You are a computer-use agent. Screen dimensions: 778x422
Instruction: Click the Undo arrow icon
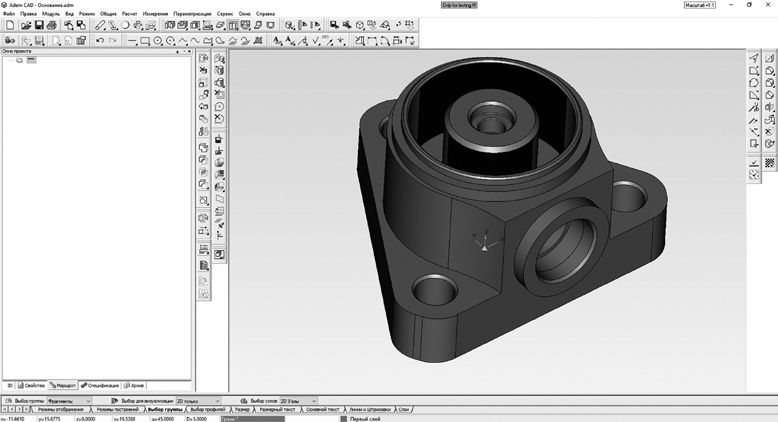click(x=98, y=41)
